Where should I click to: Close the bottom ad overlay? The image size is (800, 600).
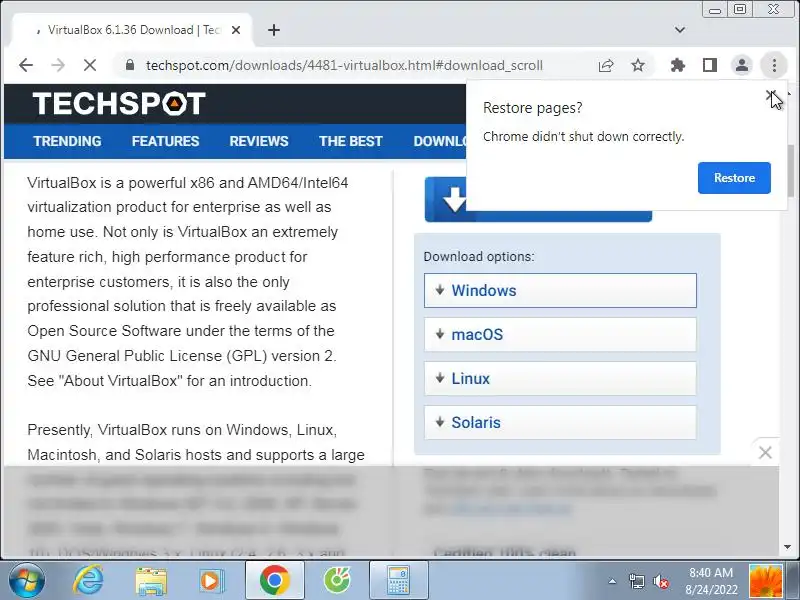point(765,452)
